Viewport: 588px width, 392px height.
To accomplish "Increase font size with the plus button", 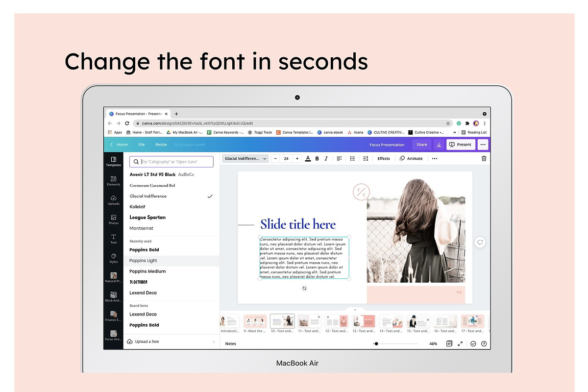I will click(x=297, y=158).
